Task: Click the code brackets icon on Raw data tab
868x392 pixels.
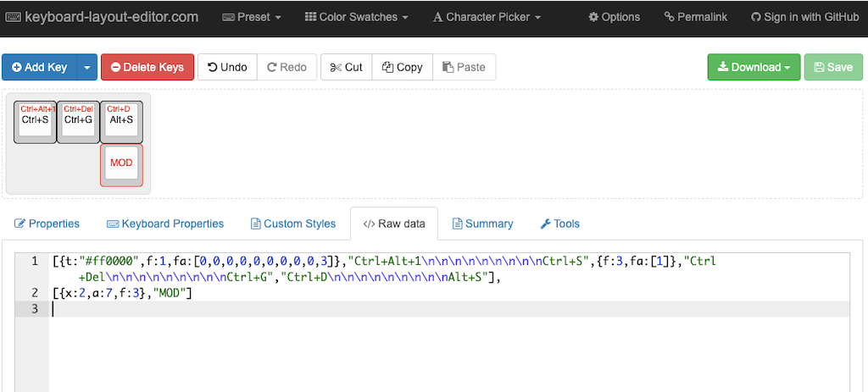Action: pyautogui.click(x=369, y=224)
